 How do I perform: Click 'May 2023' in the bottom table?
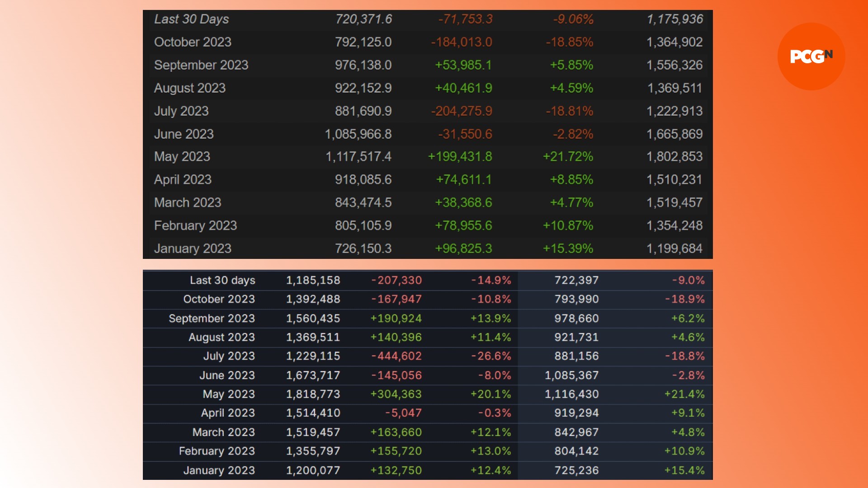229,394
